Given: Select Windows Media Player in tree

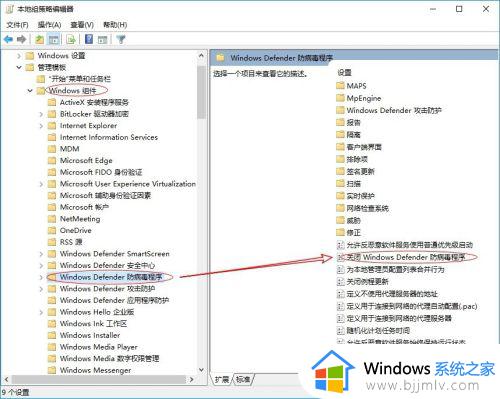Looking at the screenshot, I should pyautogui.click(x=98, y=347).
